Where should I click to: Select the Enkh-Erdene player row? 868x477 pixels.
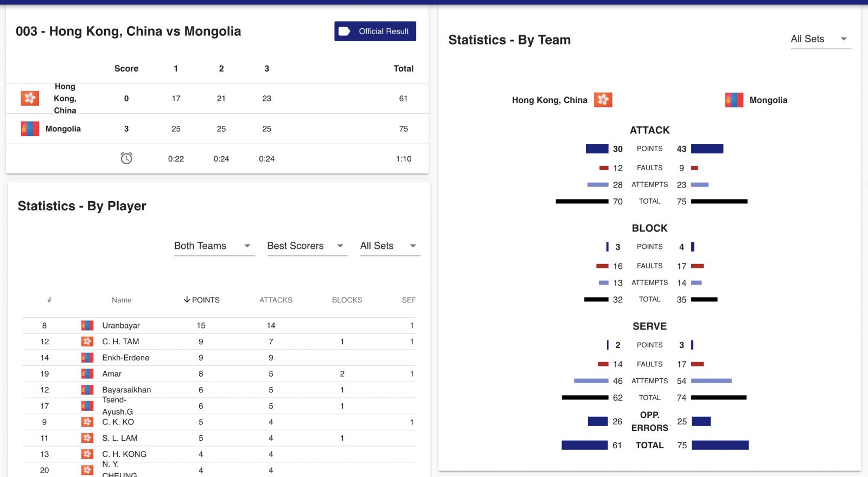point(219,358)
